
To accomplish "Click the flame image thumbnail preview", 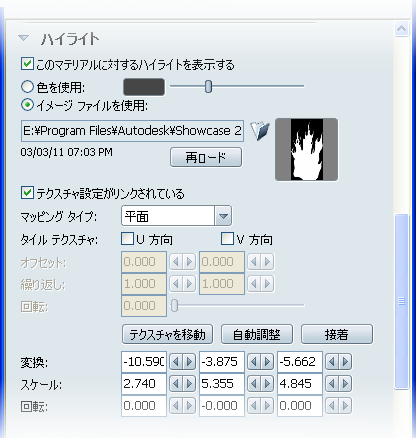I will pyautogui.click(x=307, y=150).
